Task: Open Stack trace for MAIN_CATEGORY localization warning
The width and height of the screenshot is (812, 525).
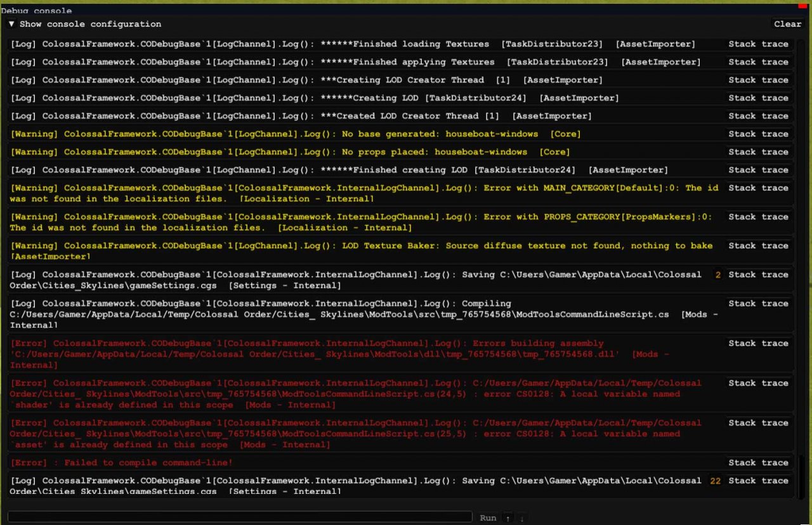Action: tap(758, 188)
